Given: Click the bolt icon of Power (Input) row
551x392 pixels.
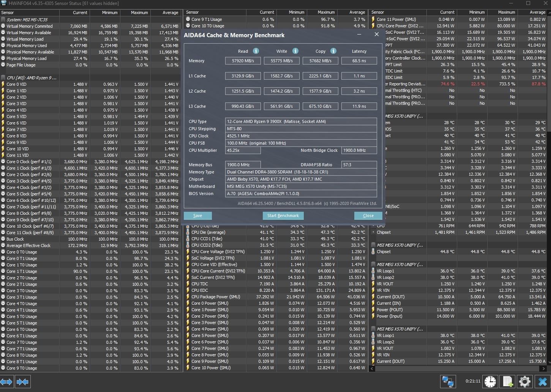Looking at the screenshot, I should click(x=373, y=316).
